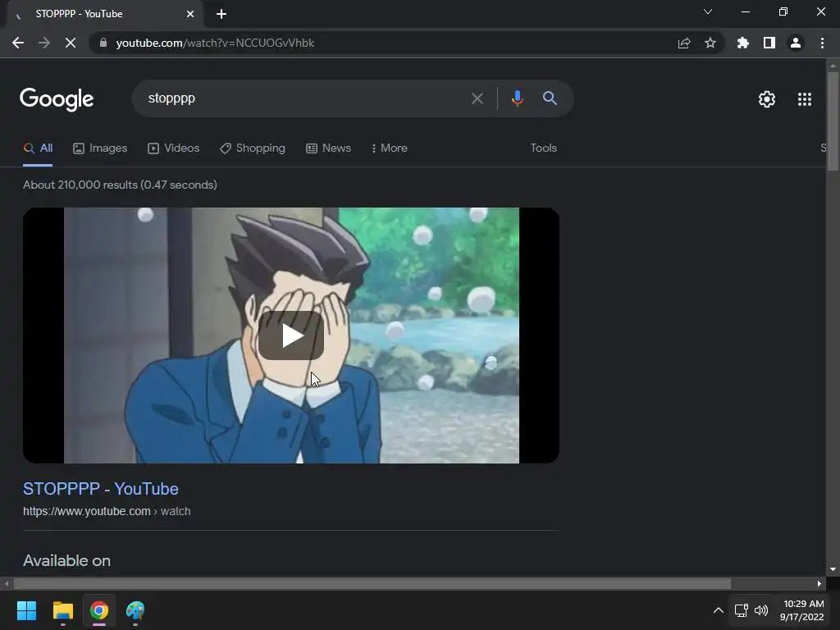Click the 'About 210,000 results' text
Screen dimensions: 840x630
[120, 185]
